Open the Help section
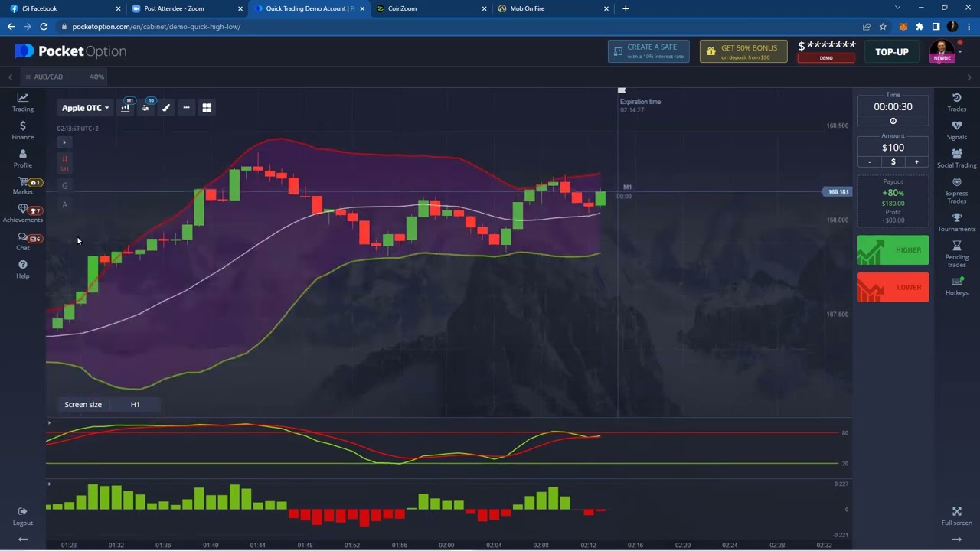Viewport: 980px width, 551px height. point(23,269)
